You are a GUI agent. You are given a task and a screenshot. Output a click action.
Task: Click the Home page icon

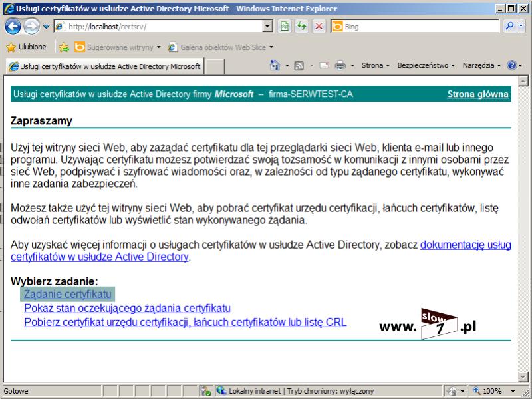tap(275, 65)
